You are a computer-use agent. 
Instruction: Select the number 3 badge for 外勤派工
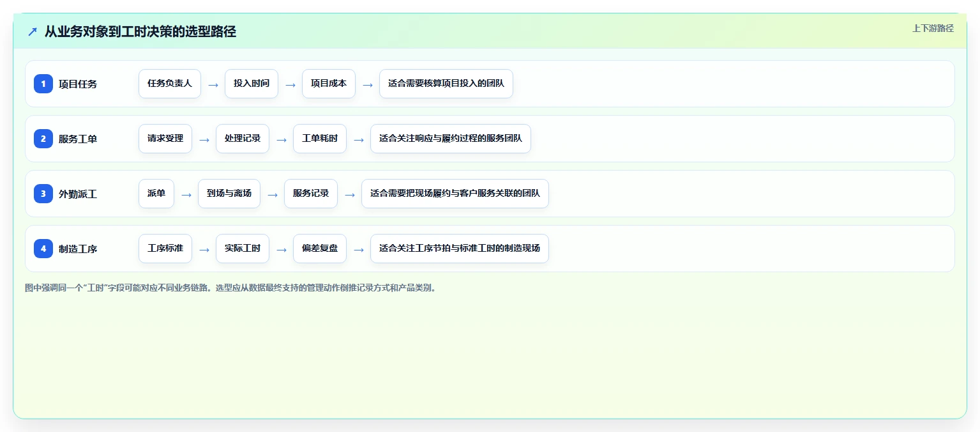[x=43, y=194]
